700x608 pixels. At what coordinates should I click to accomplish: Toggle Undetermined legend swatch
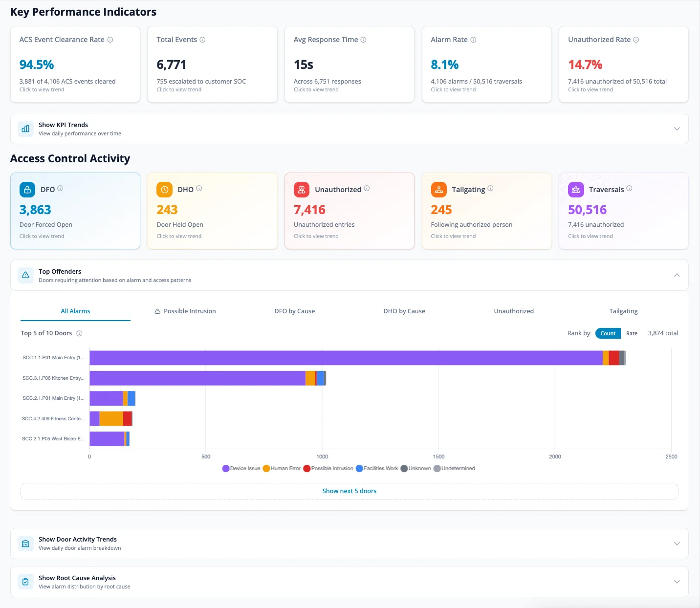click(x=437, y=468)
